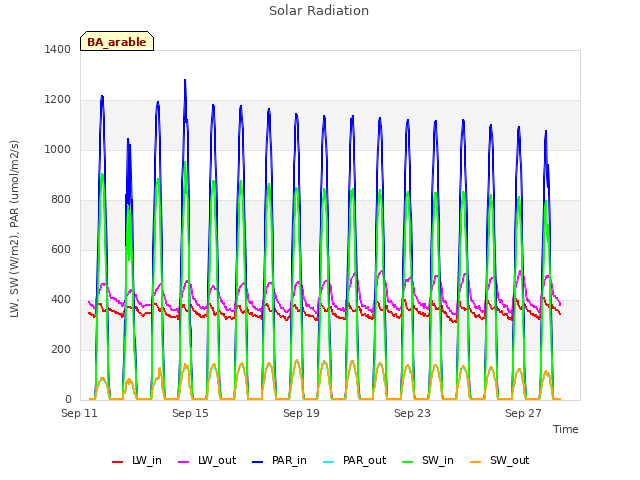Screen dimensions: 640x480
Task: Click the 1000 y-axis tick label
Action: 58,149
